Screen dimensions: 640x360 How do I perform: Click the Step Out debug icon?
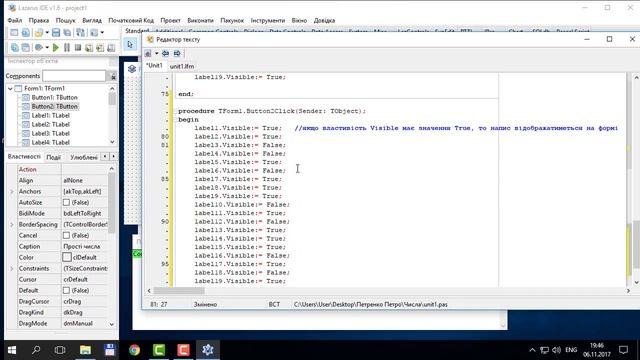[x=111, y=47]
